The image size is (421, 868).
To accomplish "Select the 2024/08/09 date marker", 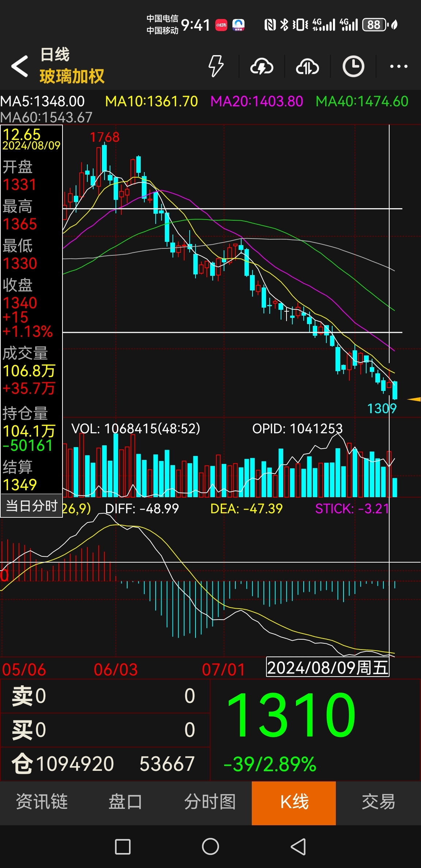I will [328, 667].
